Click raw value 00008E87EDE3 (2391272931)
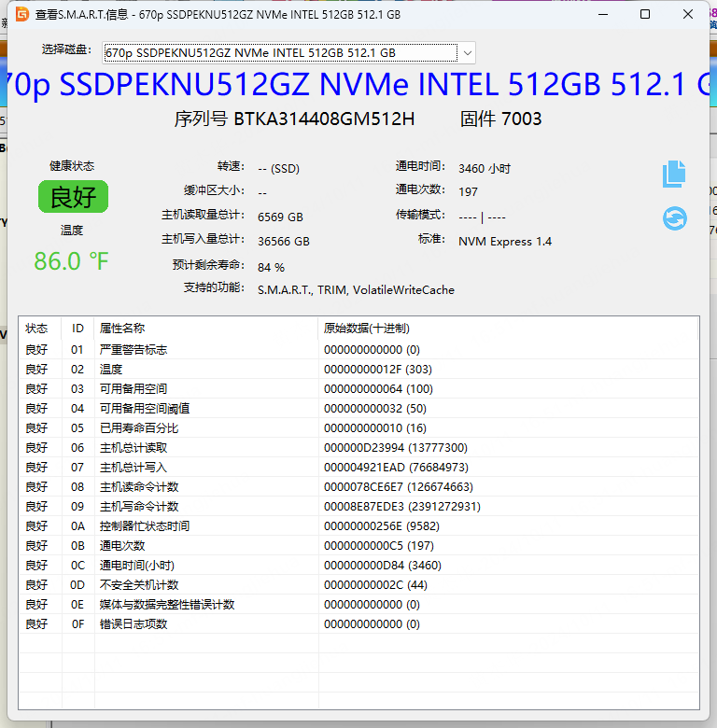The height and width of the screenshot is (728, 717). [x=402, y=507]
